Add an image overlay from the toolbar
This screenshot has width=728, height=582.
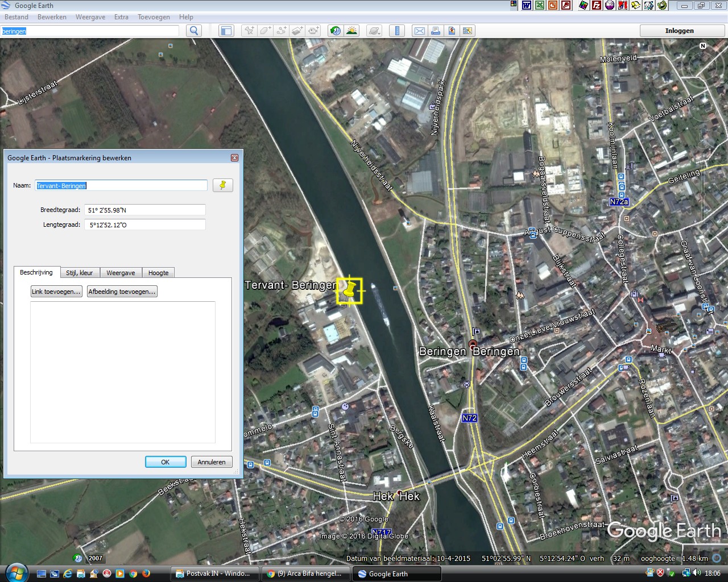(297, 31)
